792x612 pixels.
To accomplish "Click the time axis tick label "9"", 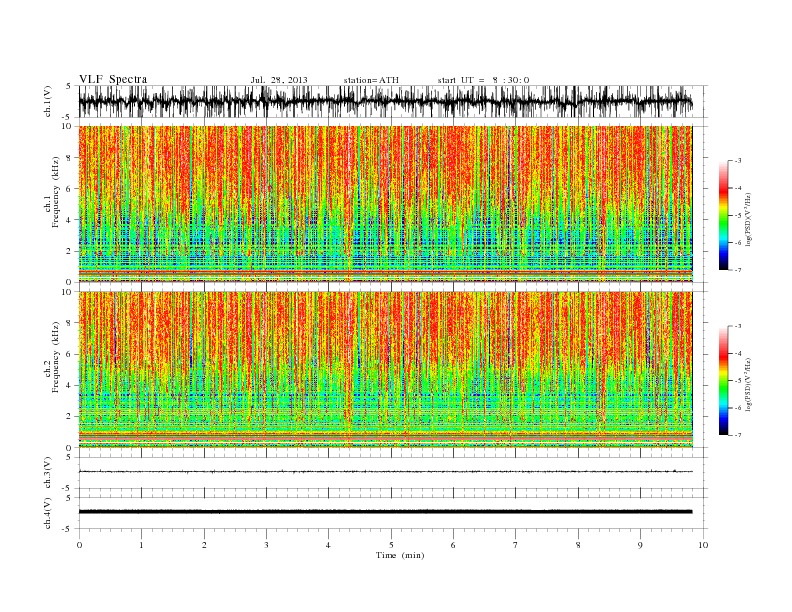I will (x=640, y=545).
